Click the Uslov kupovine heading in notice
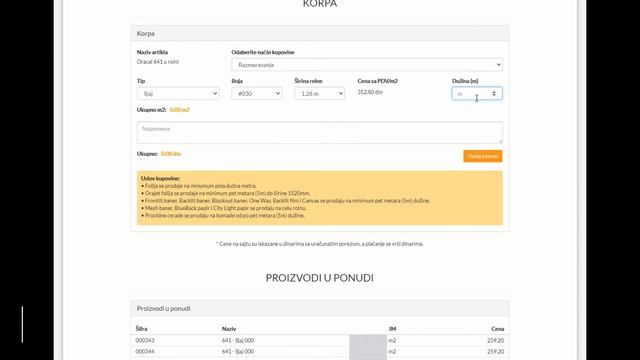 (x=160, y=178)
